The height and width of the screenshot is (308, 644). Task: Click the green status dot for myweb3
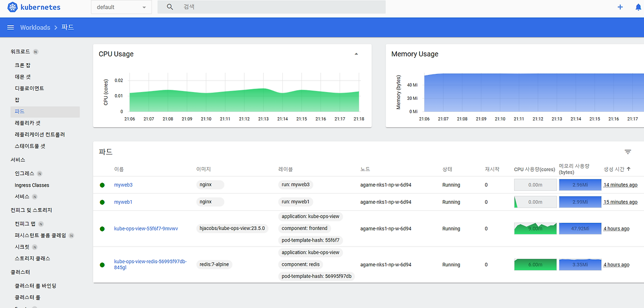click(x=102, y=185)
